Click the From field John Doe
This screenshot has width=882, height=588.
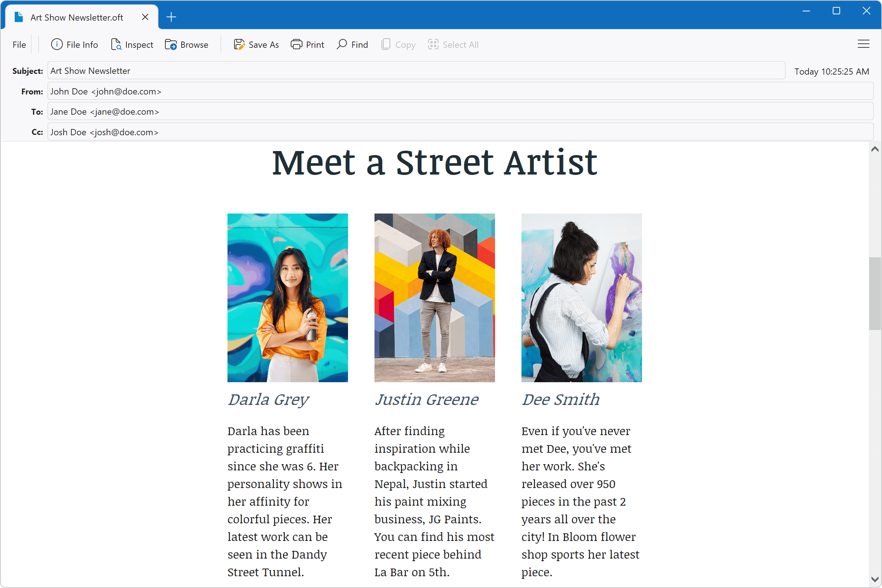coord(460,91)
